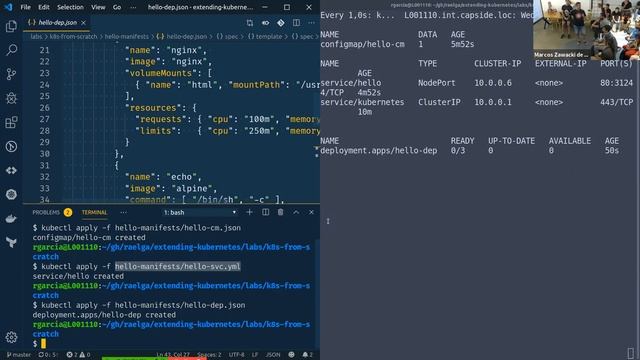Open the Search view in activity bar

click(x=11, y=50)
